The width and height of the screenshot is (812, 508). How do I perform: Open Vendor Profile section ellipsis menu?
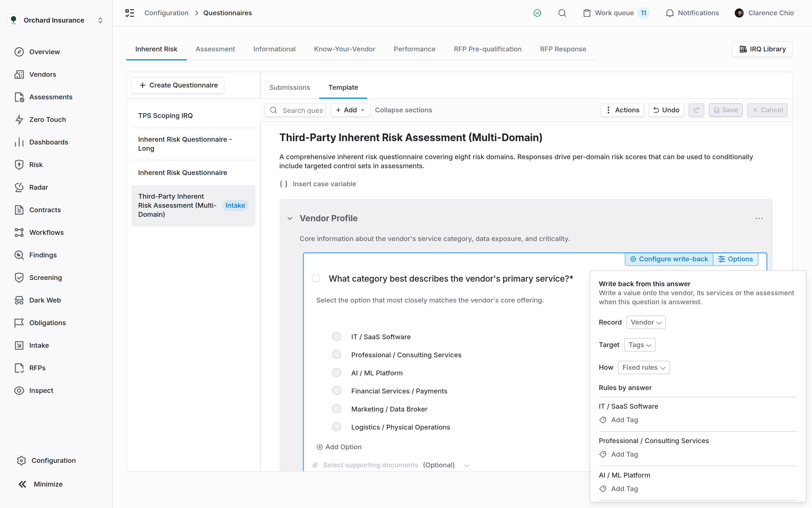tap(759, 218)
